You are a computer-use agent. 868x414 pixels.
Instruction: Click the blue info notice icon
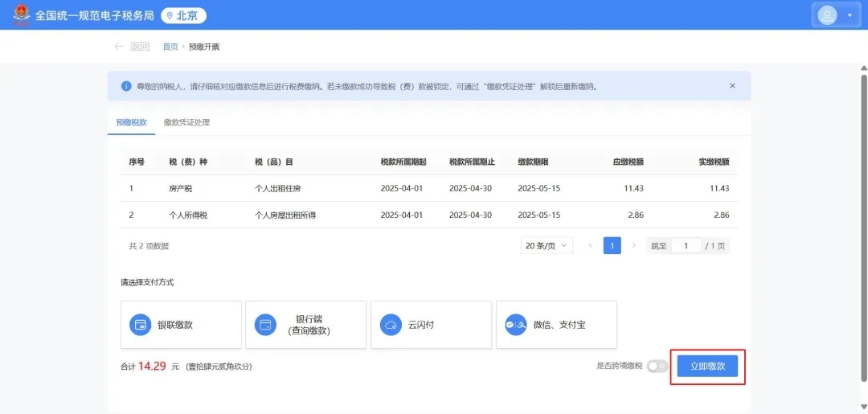click(x=126, y=86)
